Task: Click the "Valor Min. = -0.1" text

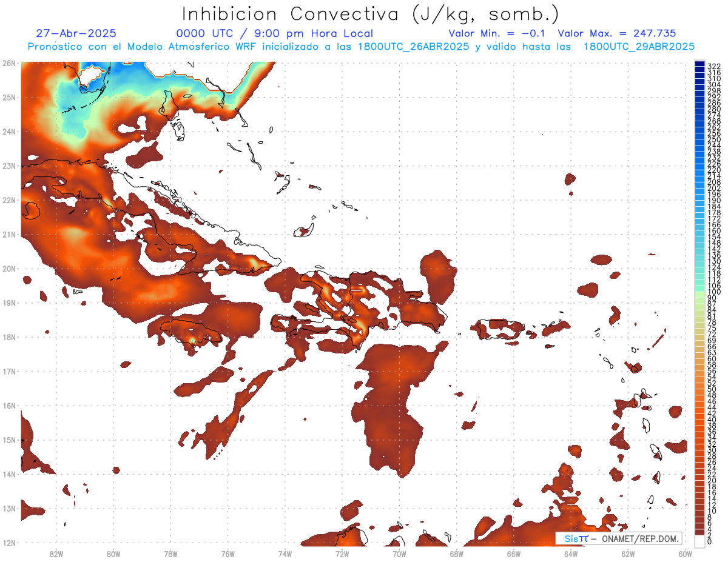Action: click(x=498, y=33)
